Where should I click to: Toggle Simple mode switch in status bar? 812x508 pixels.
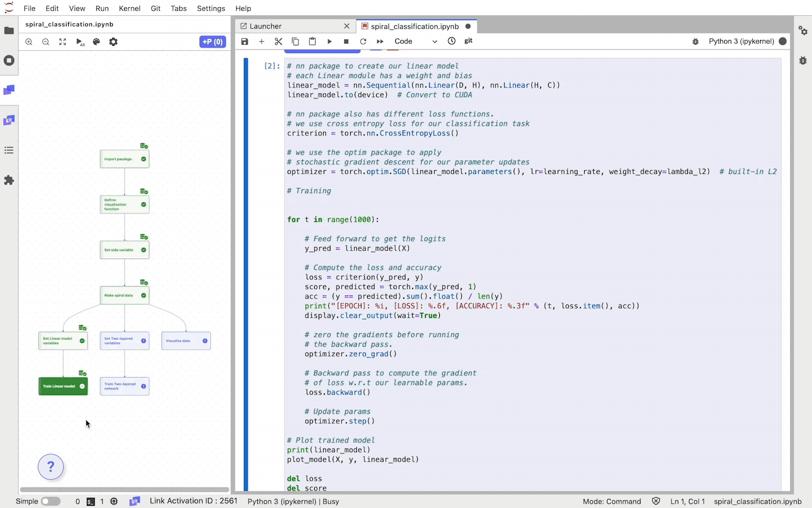pos(50,501)
